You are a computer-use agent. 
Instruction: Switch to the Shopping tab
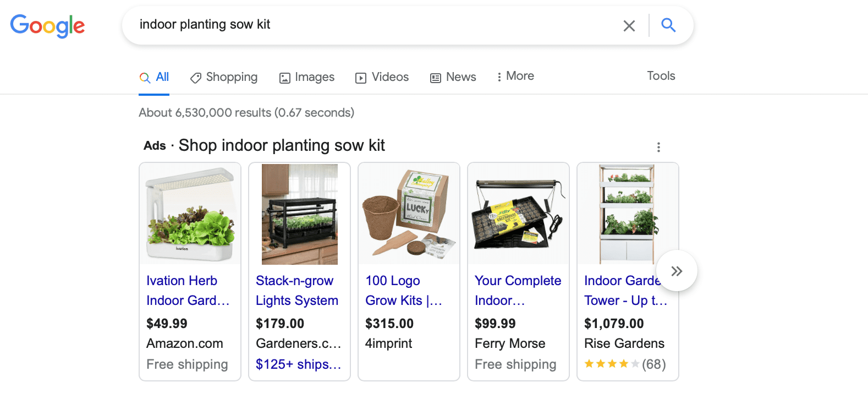click(x=224, y=77)
